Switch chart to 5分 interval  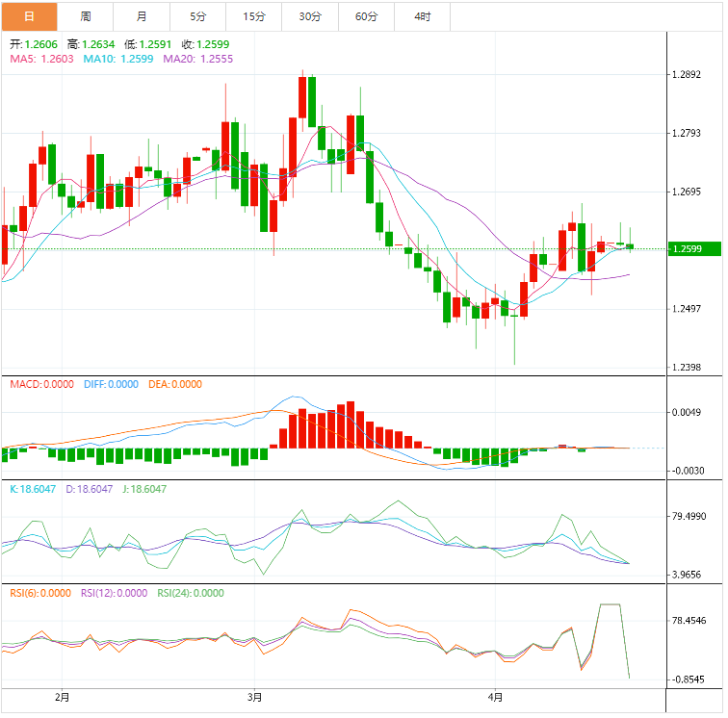[198, 16]
